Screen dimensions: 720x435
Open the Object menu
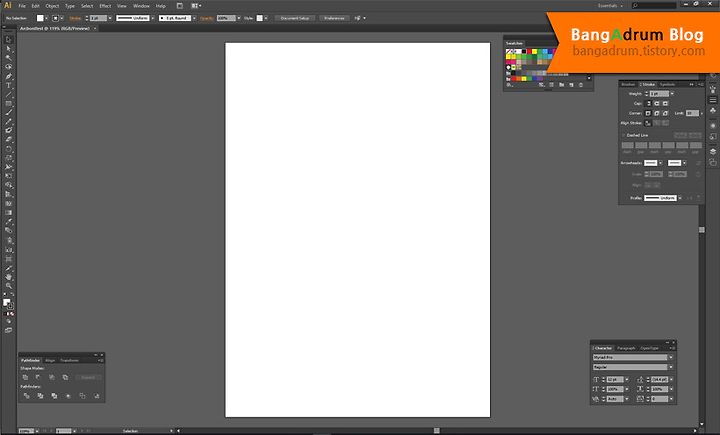tap(52, 6)
